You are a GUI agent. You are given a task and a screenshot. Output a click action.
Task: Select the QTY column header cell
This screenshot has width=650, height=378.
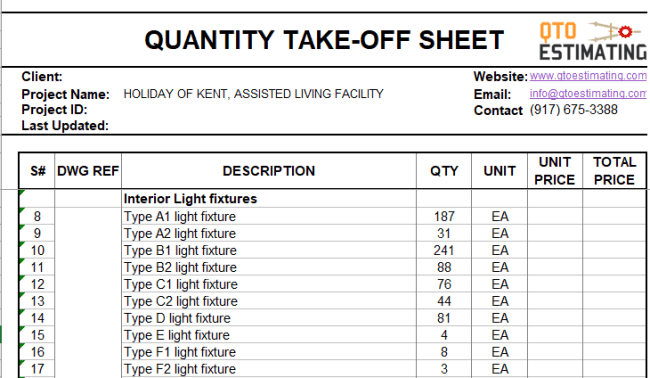(444, 171)
